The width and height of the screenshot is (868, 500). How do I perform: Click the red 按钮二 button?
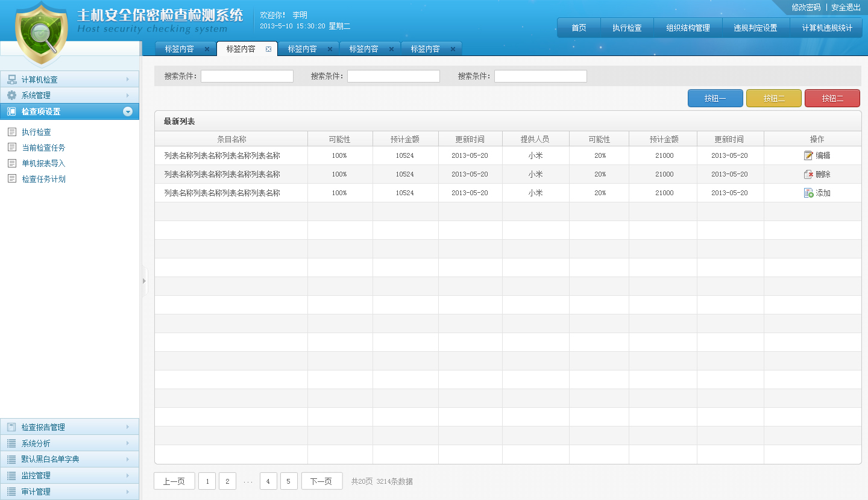tap(832, 98)
